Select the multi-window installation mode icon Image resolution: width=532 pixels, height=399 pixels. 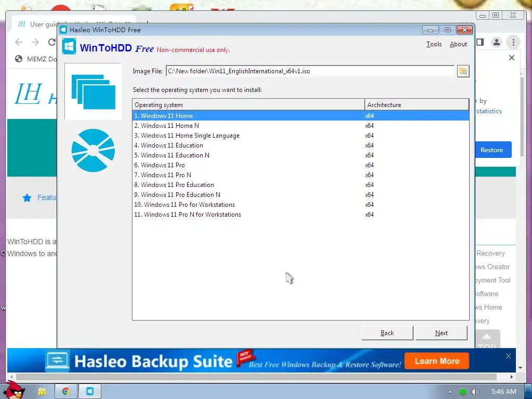pyautogui.click(x=93, y=91)
